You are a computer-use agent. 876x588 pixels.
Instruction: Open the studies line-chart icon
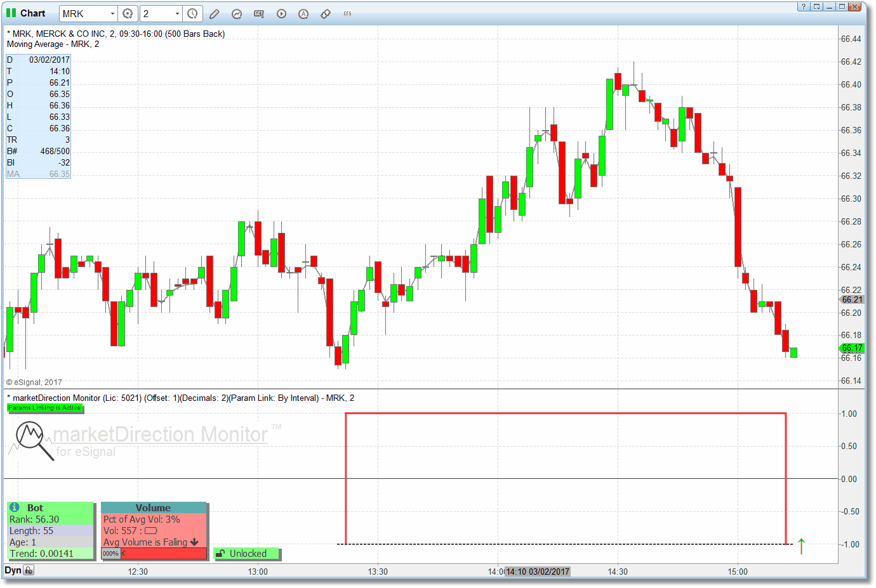[x=237, y=13]
